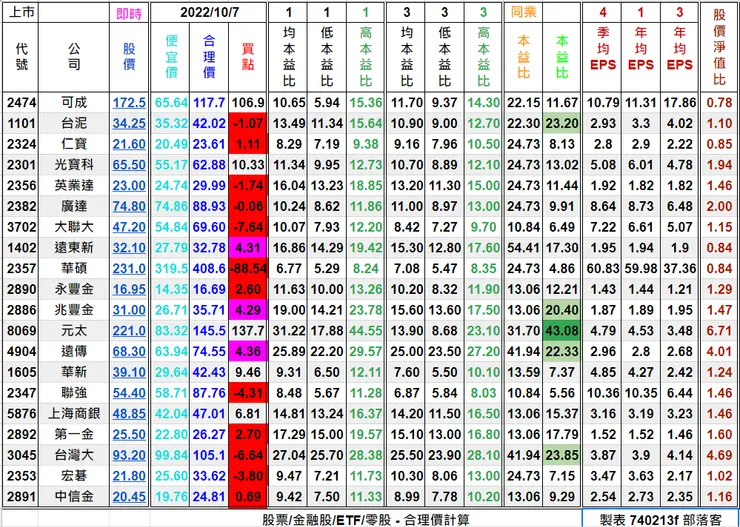Click company name cell 大聯大

tap(74, 227)
